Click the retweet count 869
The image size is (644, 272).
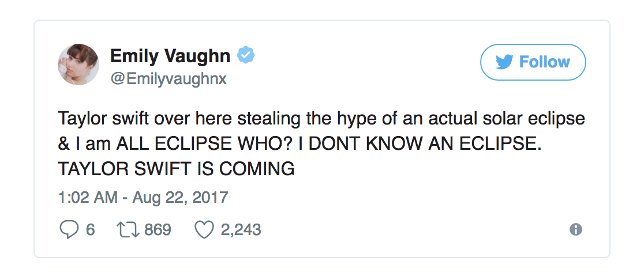[158, 230]
